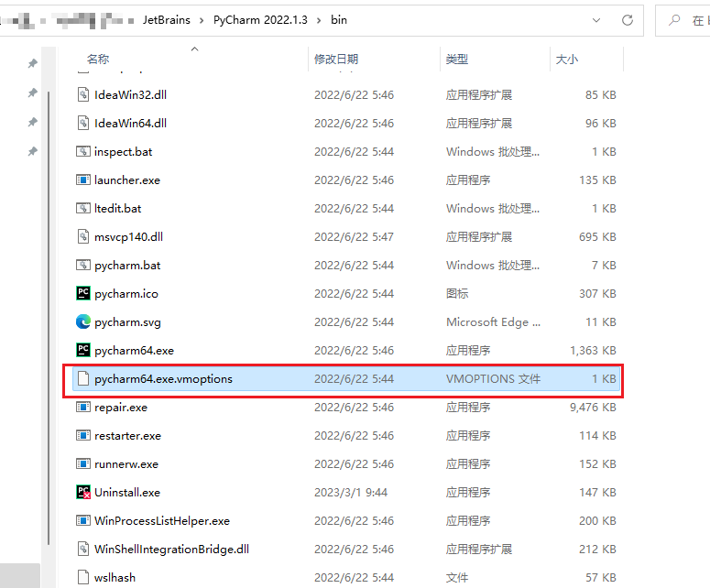Image resolution: width=710 pixels, height=588 pixels.
Task: Click the fourth pin icon in sidebar
Action: (x=32, y=151)
